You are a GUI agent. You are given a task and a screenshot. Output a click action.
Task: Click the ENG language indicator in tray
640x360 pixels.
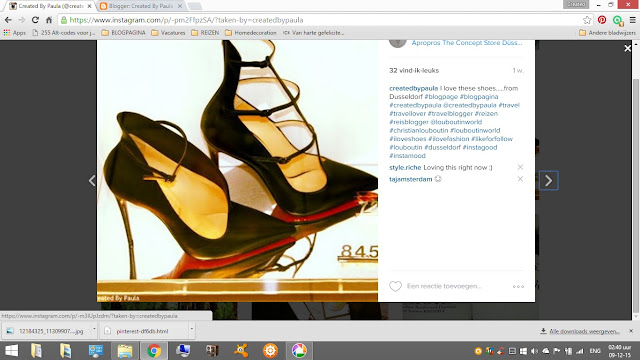[x=595, y=351]
